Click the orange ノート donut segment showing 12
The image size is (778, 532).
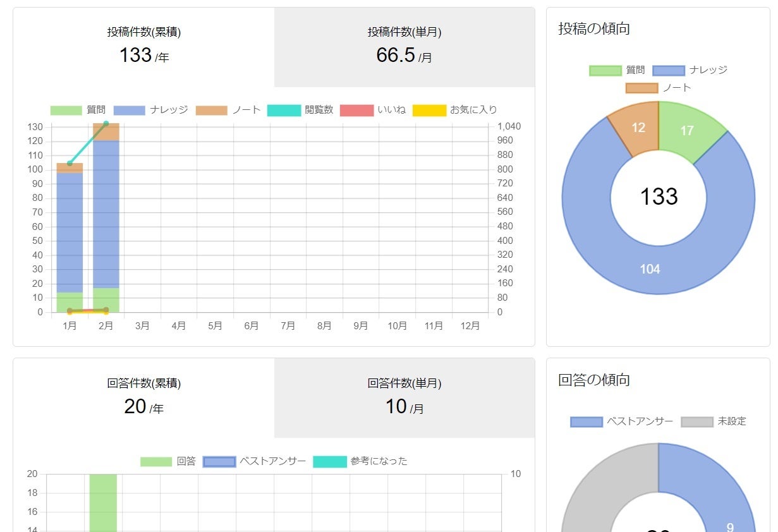(638, 127)
